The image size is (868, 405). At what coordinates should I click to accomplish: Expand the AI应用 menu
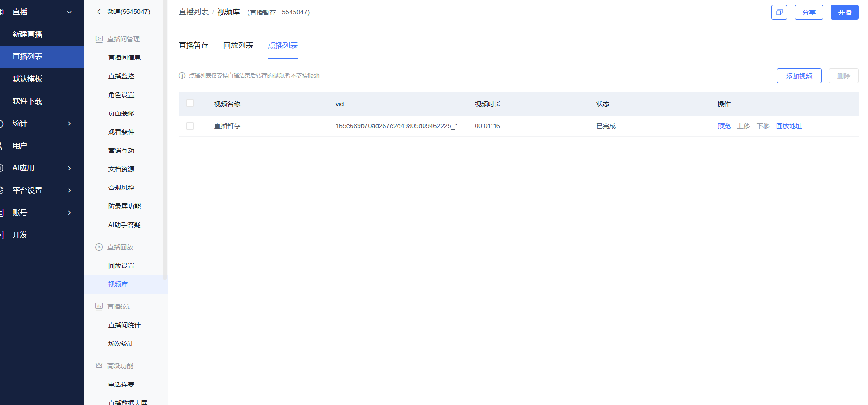(x=69, y=168)
